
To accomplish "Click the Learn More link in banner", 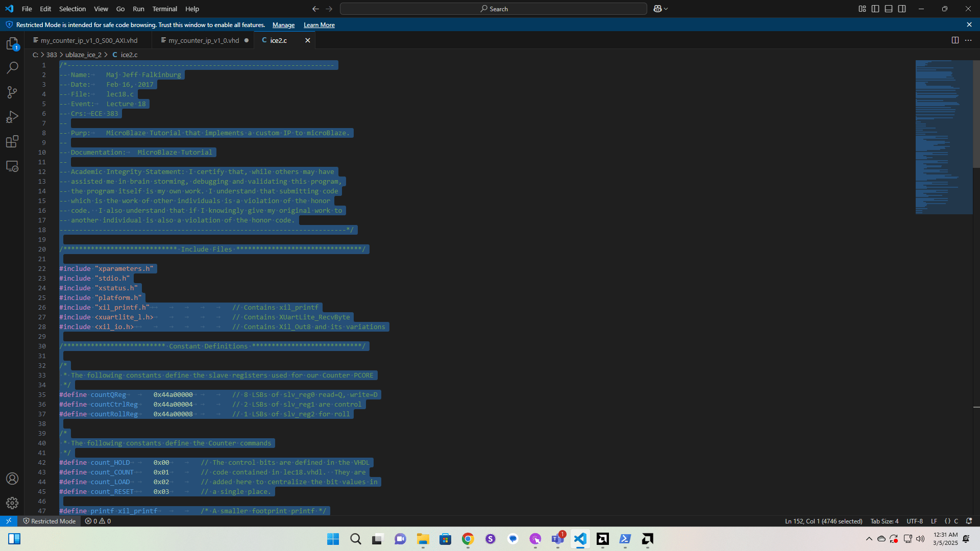I will pyautogui.click(x=319, y=25).
